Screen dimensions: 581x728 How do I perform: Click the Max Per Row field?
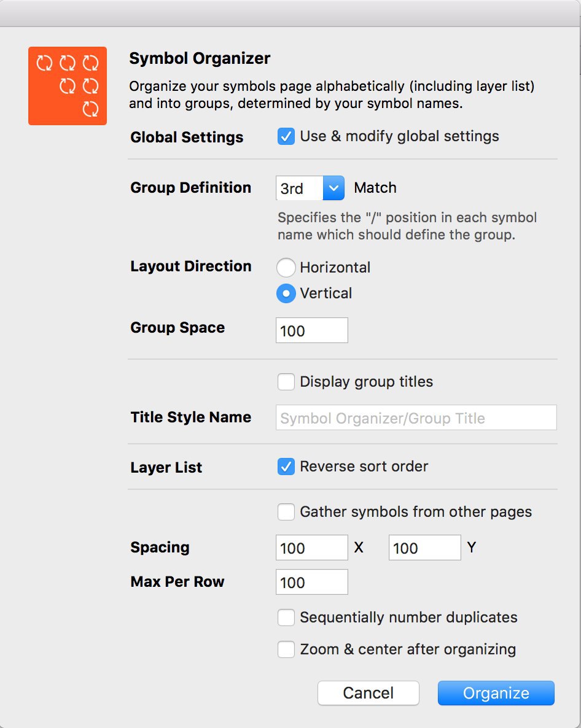tap(311, 582)
